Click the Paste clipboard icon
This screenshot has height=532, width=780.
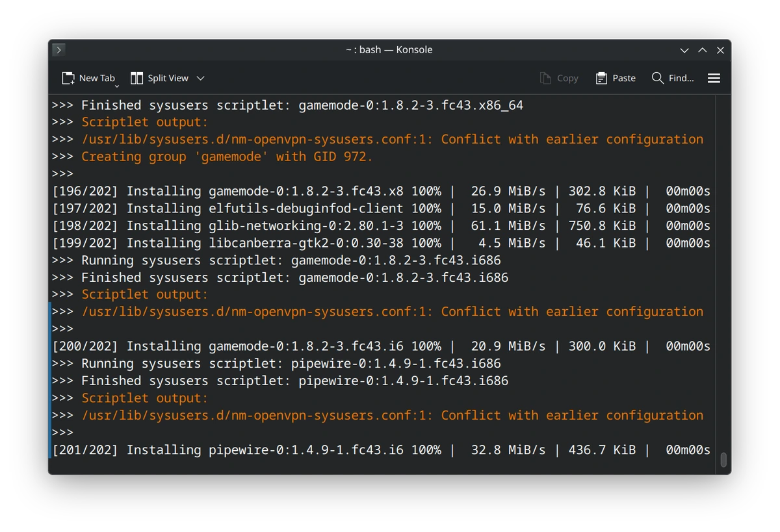point(601,78)
